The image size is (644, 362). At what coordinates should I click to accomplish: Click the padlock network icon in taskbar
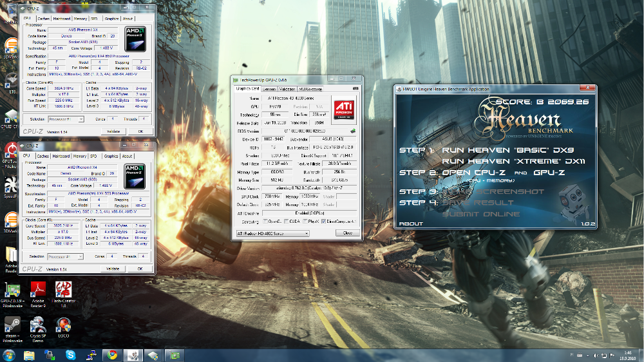pos(50,356)
